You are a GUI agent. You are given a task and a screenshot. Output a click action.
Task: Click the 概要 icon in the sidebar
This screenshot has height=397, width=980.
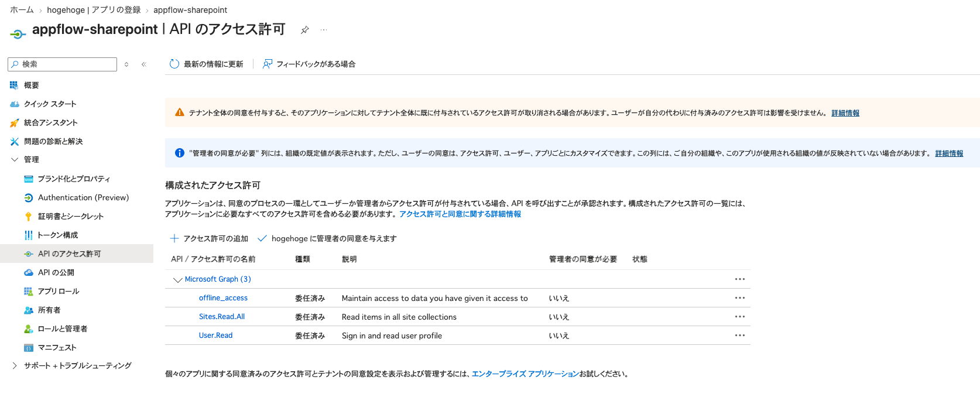point(14,85)
